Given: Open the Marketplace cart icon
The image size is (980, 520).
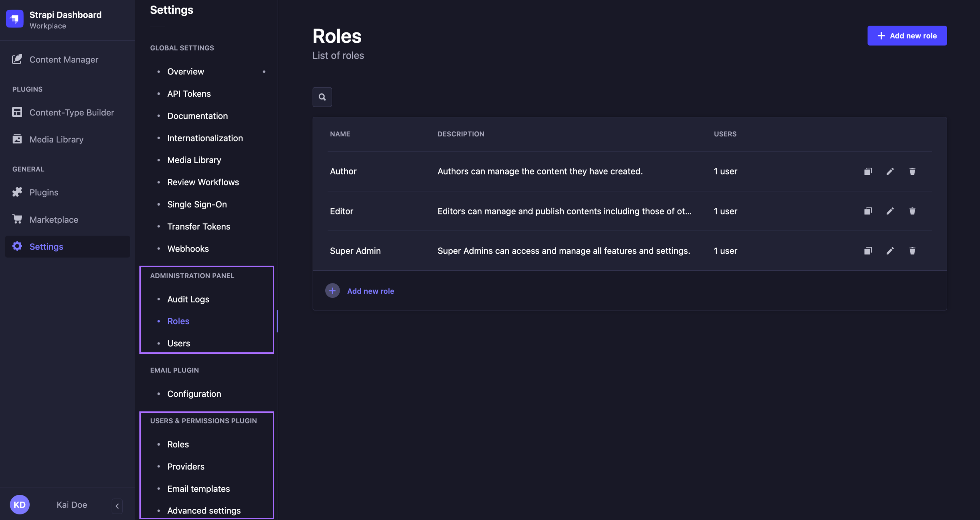Looking at the screenshot, I should [x=17, y=219].
